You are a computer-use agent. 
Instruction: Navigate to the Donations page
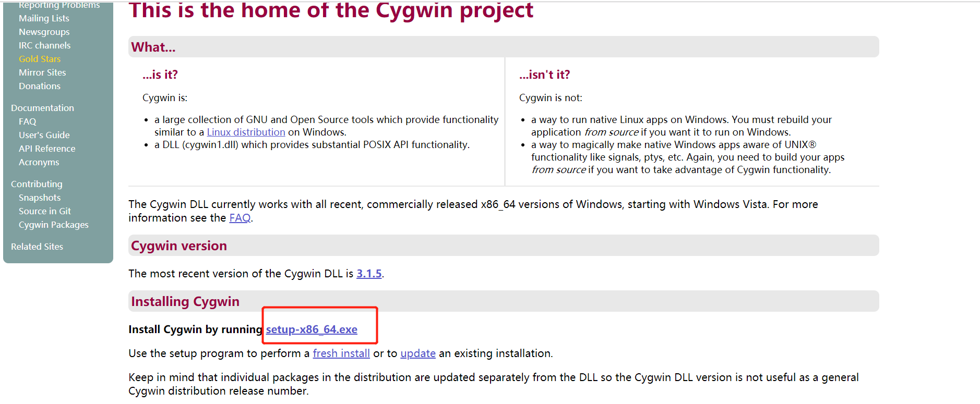tap(39, 85)
